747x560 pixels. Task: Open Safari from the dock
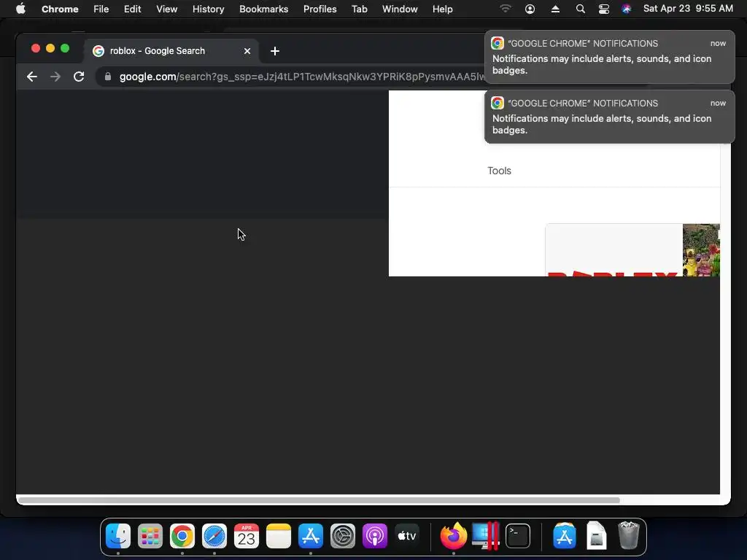tap(214, 536)
